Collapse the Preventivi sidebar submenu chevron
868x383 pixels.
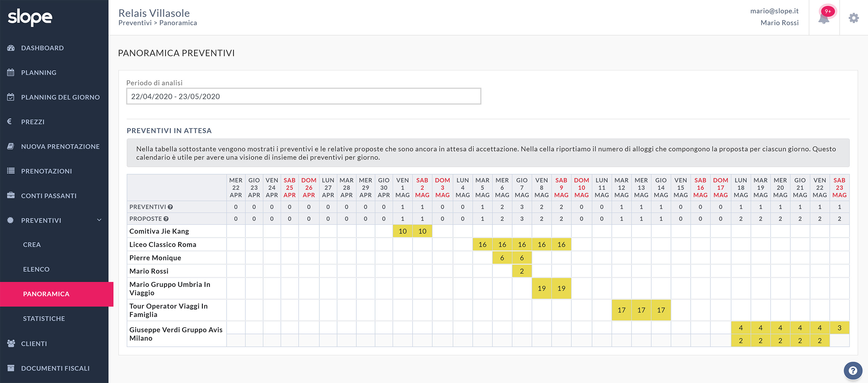pyautogui.click(x=99, y=220)
